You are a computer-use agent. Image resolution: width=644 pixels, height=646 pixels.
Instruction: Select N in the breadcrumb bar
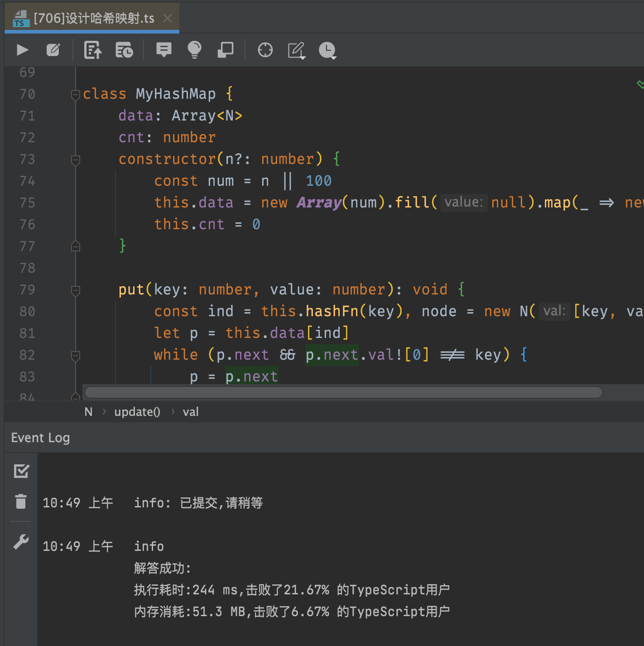[88, 412]
